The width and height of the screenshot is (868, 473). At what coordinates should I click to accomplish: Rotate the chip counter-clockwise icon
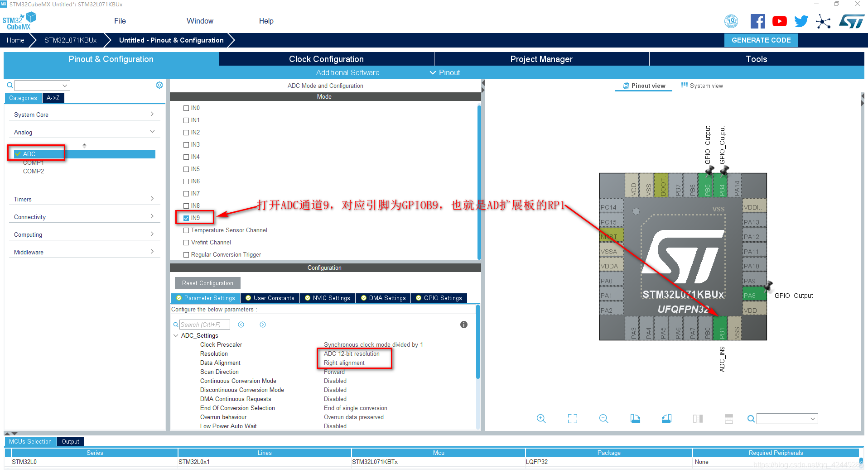pyautogui.click(x=666, y=419)
